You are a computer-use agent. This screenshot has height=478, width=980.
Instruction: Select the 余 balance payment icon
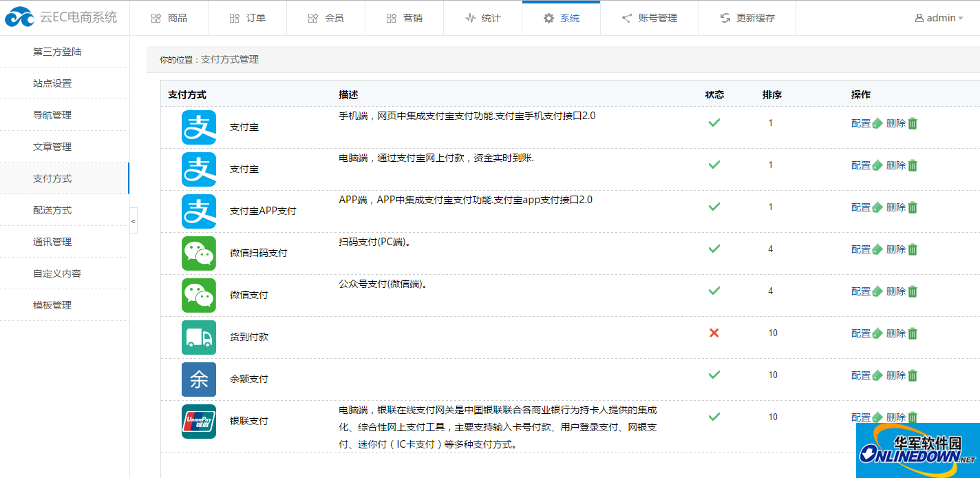(198, 379)
